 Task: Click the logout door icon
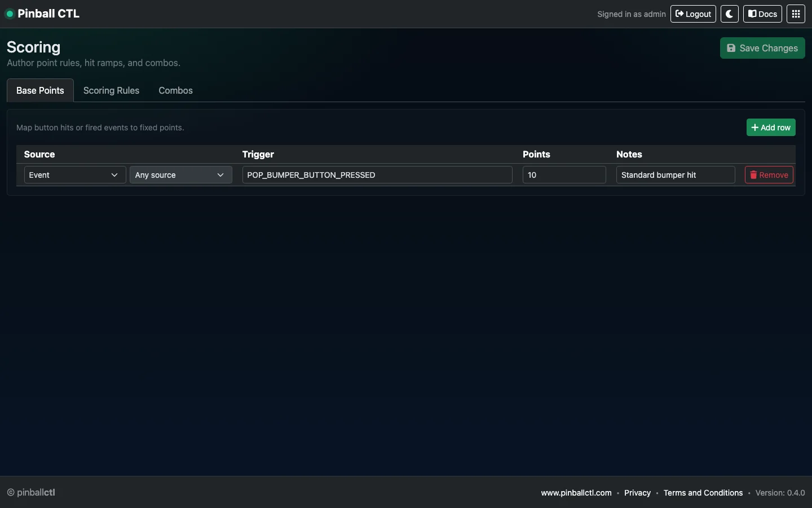(679, 14)
